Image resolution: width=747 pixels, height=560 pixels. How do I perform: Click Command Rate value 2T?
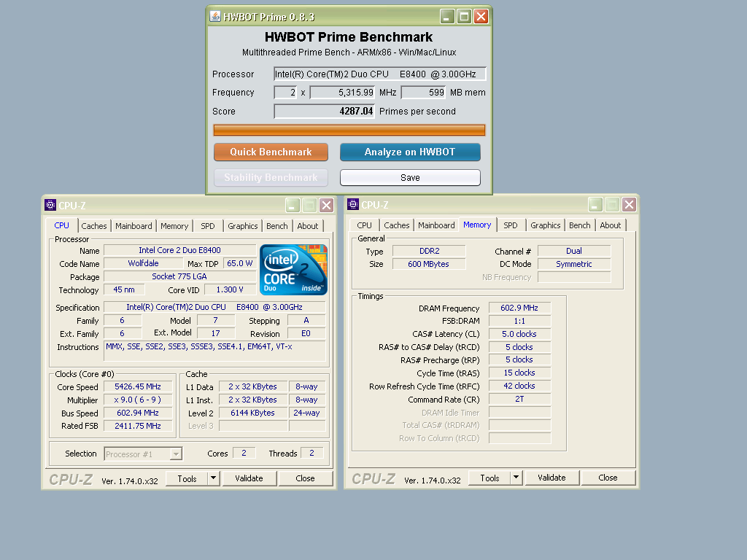pos(519,399)
